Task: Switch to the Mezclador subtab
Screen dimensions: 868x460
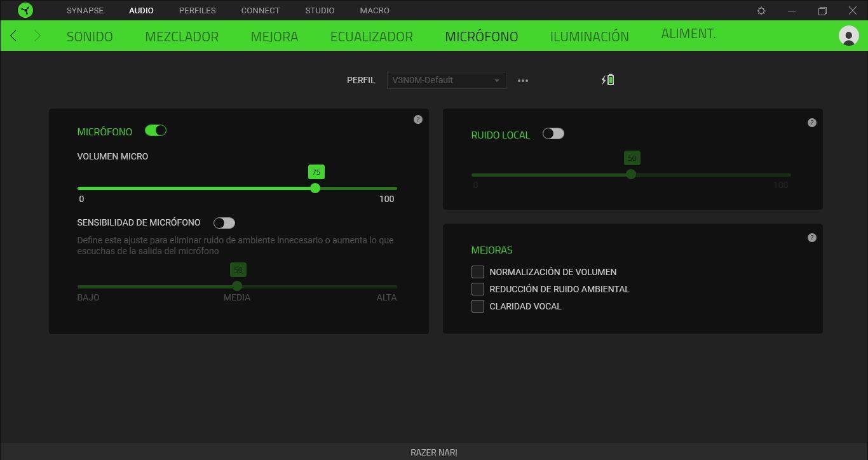Action: [182, 36]
